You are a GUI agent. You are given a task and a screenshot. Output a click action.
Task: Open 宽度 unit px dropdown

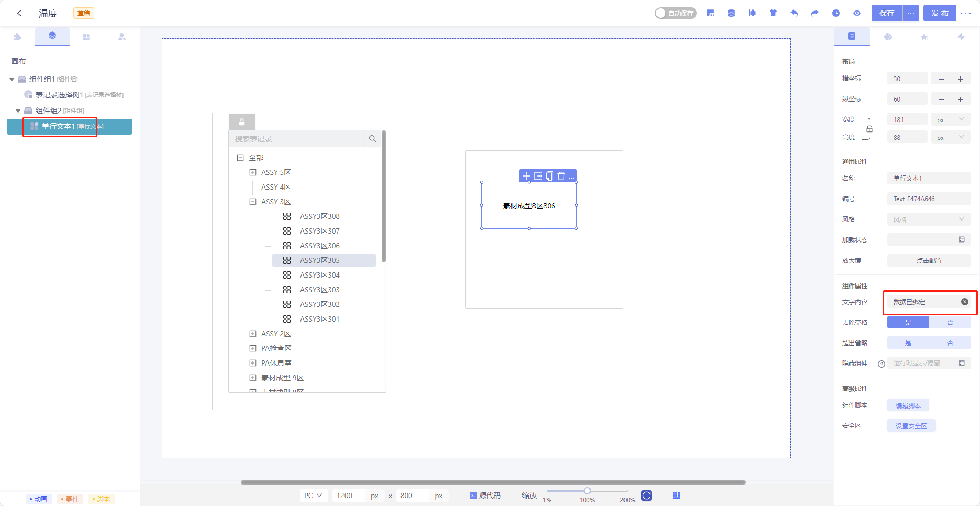point(951,120)
